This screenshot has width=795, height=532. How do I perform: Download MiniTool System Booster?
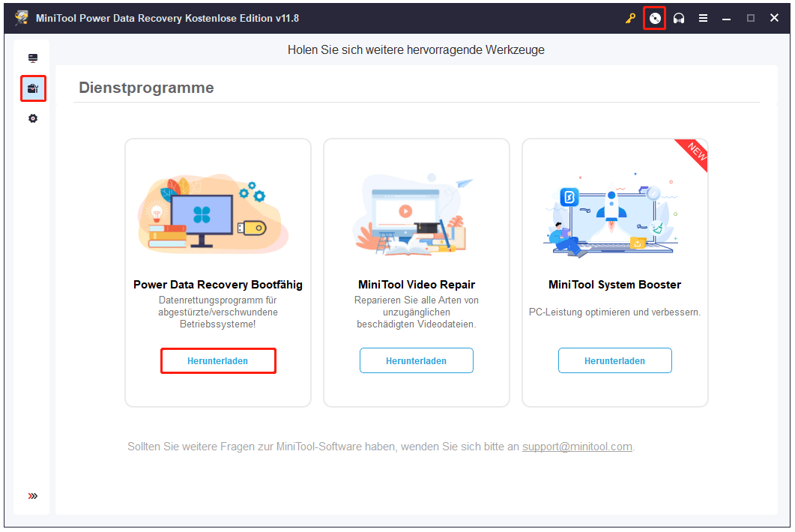pos(615,360)
